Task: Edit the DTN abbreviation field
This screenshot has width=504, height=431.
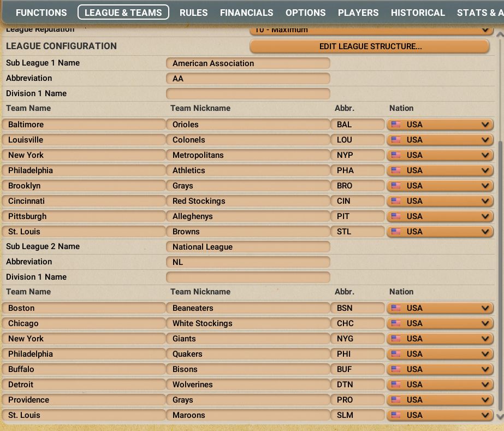Action: coord(358,385)
